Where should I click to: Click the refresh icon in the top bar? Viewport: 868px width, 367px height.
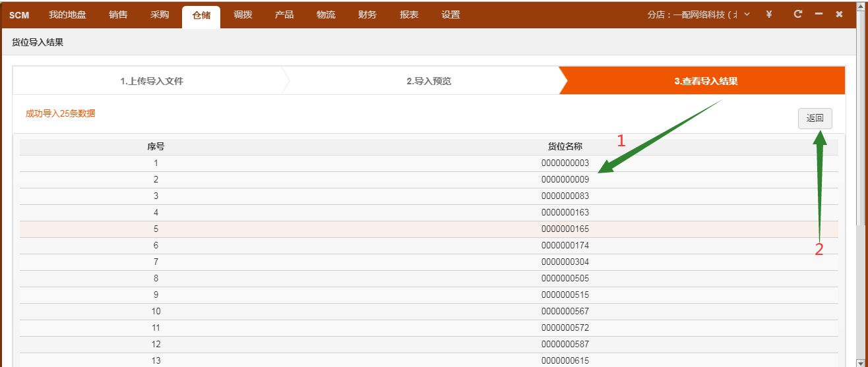798,14
